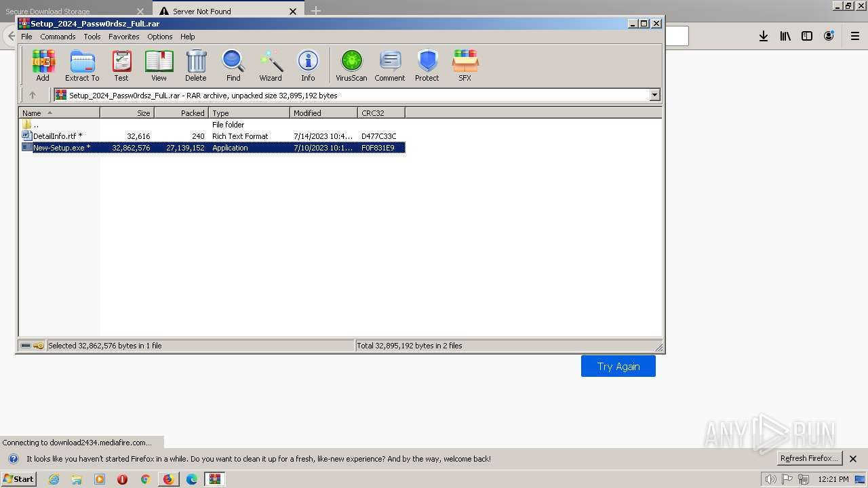Sort files by Name column
The width and height of the screenshot is (868, 488).
coord(59,113)
